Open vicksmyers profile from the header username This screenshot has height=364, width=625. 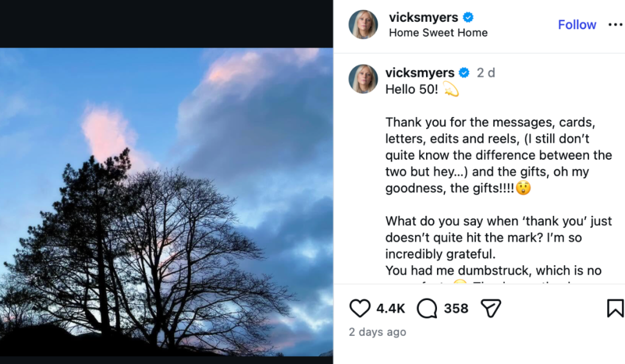(x=424, y=18)
